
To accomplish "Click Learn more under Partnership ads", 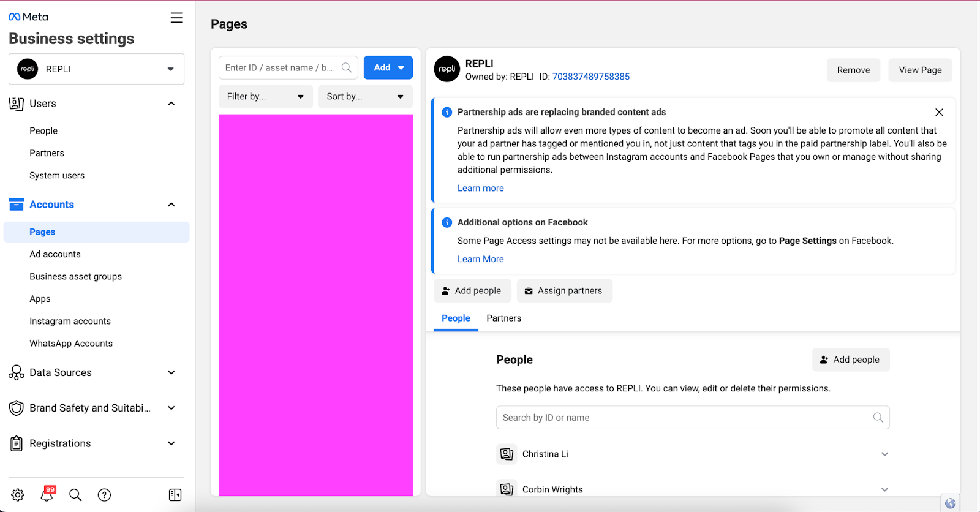I will click(480, 188).
